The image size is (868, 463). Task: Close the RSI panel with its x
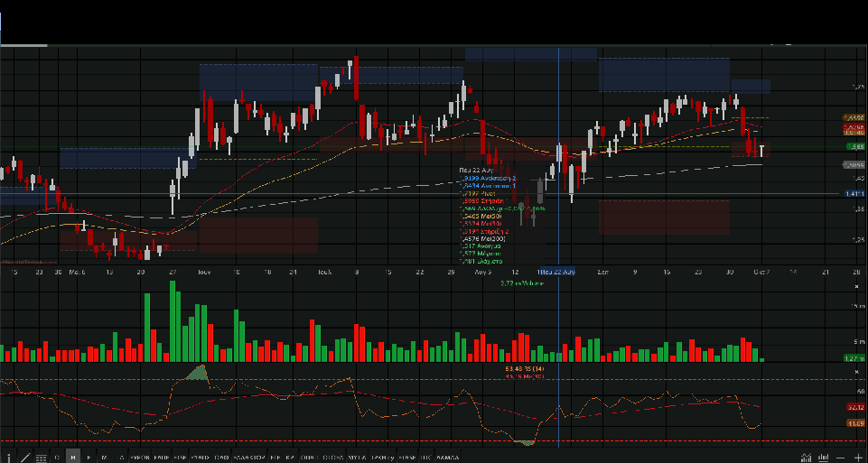[857, 372]
